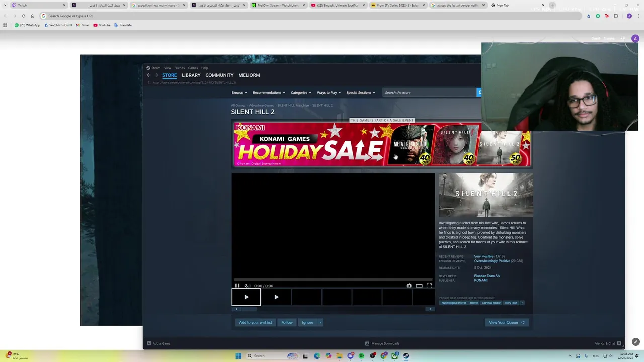Screen dimensions: 644x362
Task: Select the second trailer thumbnail
Action: (x=276, y=297)
